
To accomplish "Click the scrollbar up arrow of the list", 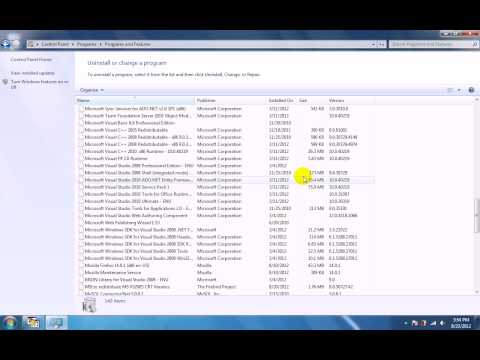I will tap(477, 99).
